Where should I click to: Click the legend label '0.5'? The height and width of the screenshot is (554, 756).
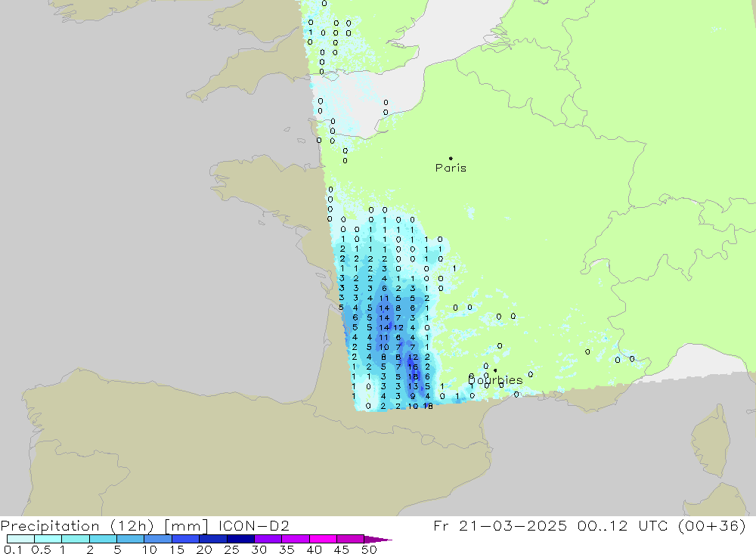[x=41, y=549]
